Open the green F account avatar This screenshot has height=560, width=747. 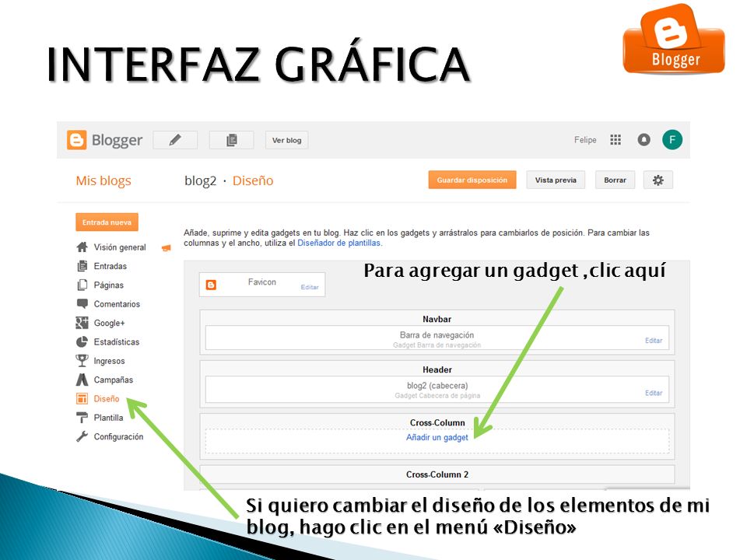[672, 139]
